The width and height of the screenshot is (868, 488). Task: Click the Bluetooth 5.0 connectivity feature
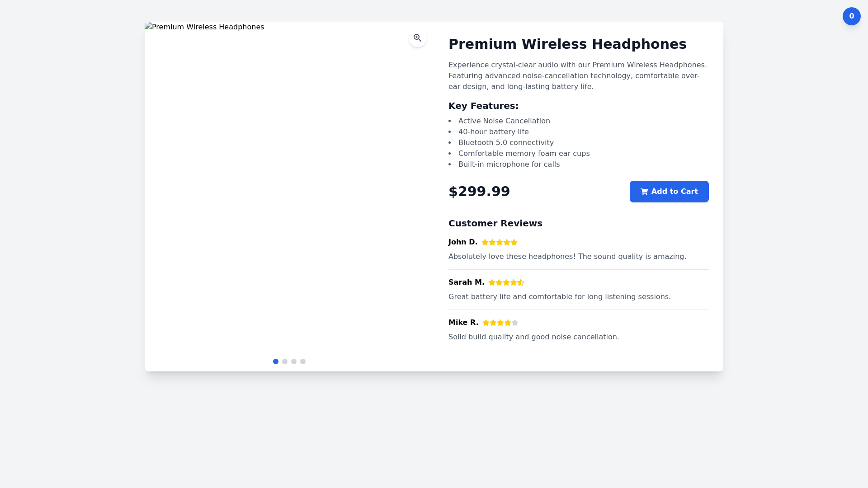tap(505, 143)
